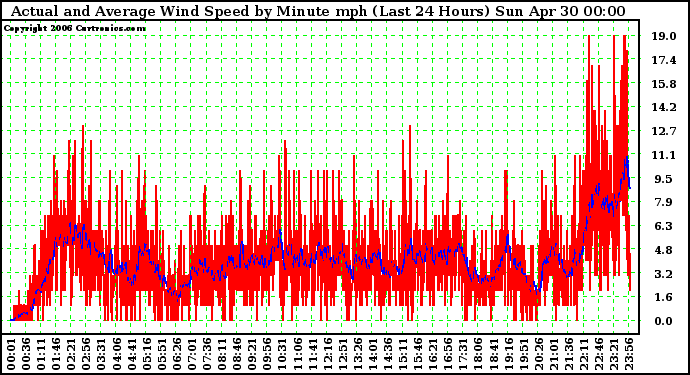Click the 04:41 time label
This screenshot has height=375, width=690.
(132, 354)
